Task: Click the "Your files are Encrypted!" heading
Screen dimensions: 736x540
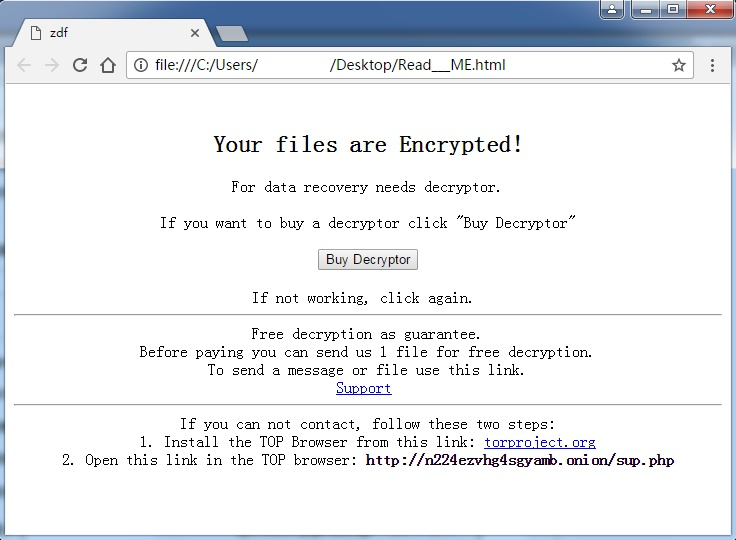Action: (368, 145)
